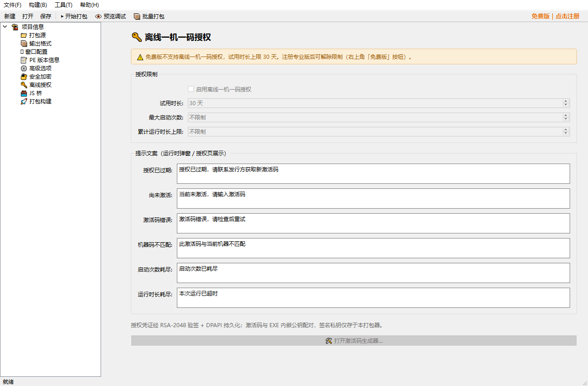
Task: Choose the 窗口配置 window icon
Action: coord(22,52)
